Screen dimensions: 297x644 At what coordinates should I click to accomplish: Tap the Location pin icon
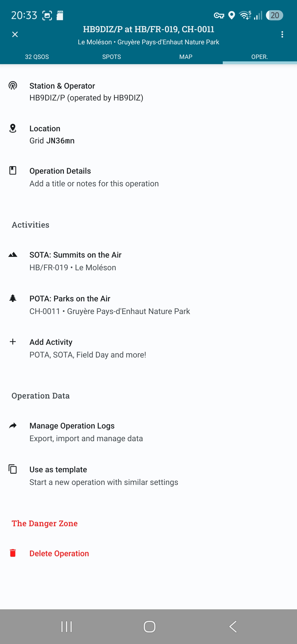(x=13, y=128)
